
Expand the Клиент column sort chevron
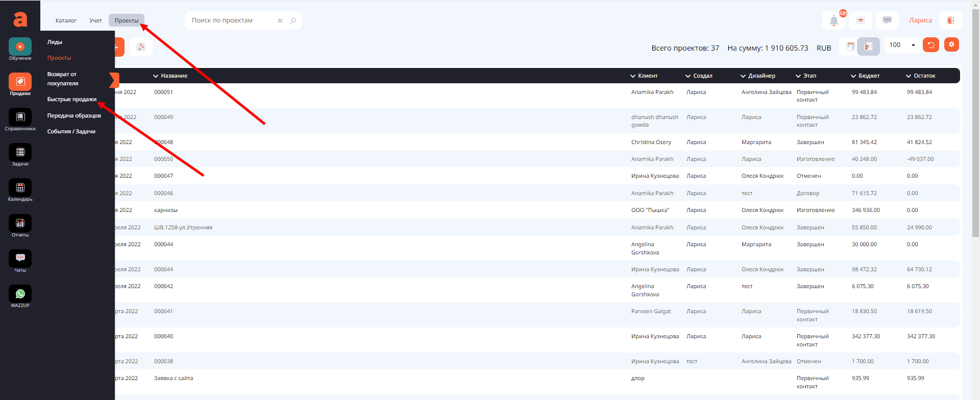[x=633, y=76]
